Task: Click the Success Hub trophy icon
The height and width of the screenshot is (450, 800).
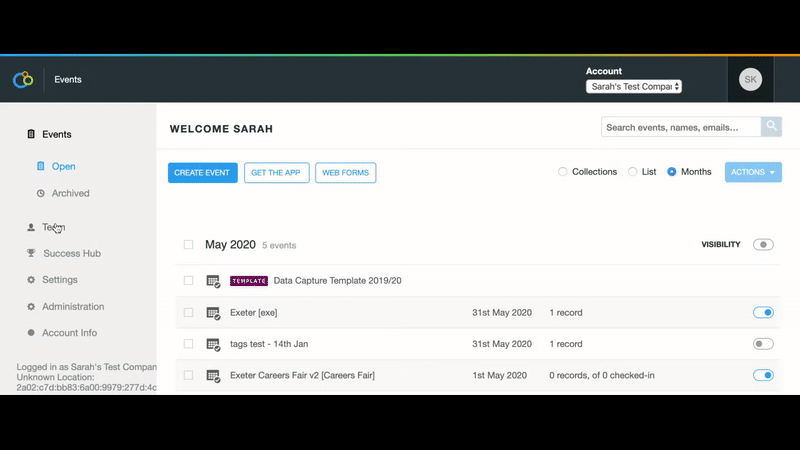Action: coord(31,253)
